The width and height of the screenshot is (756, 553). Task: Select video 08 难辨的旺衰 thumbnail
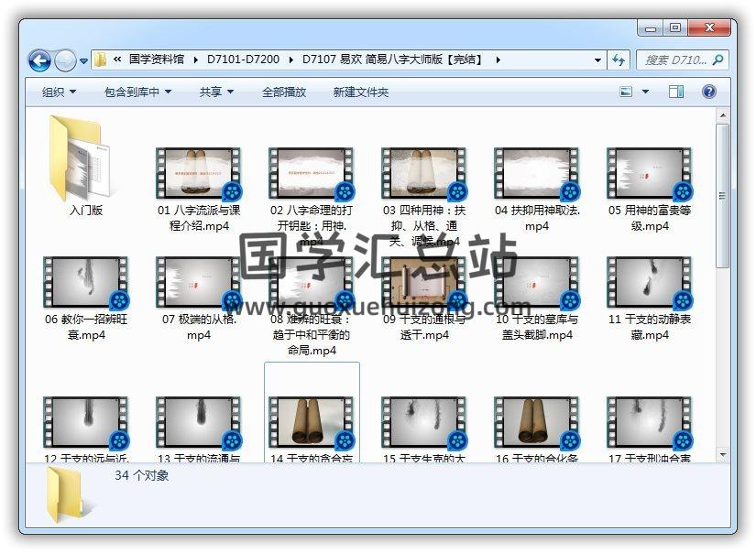312,282
